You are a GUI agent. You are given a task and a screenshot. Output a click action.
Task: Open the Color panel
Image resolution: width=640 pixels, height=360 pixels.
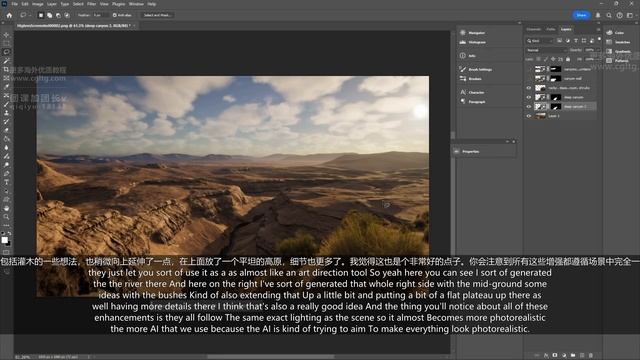point(616,32)
